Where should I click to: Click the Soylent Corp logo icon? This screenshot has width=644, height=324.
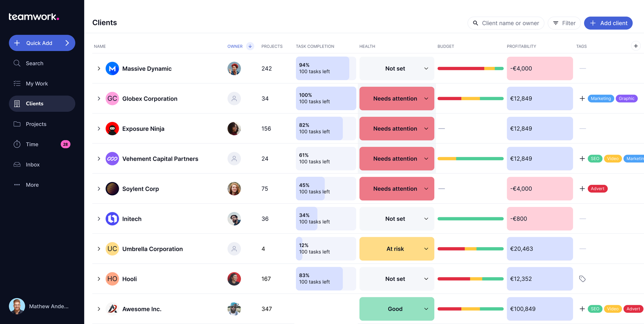point(112,189)
